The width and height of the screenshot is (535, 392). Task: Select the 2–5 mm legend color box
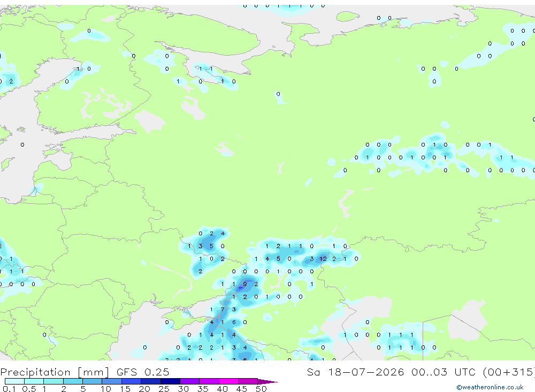click(x=73, y=381)
